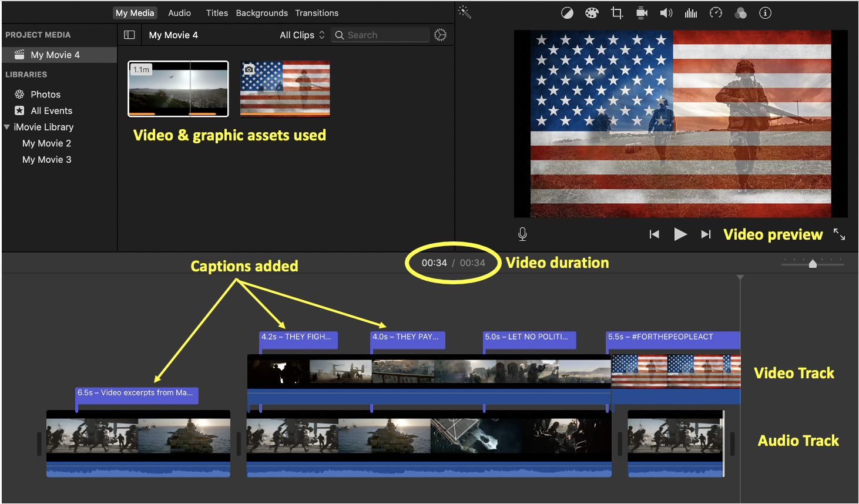Select the 'LET NO POLITI...' 5.0s title clip

coord(529,340)
